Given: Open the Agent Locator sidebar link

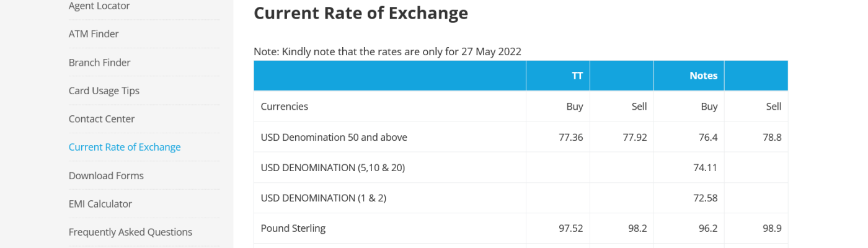Looking at the screenshot, I should 99,6.
